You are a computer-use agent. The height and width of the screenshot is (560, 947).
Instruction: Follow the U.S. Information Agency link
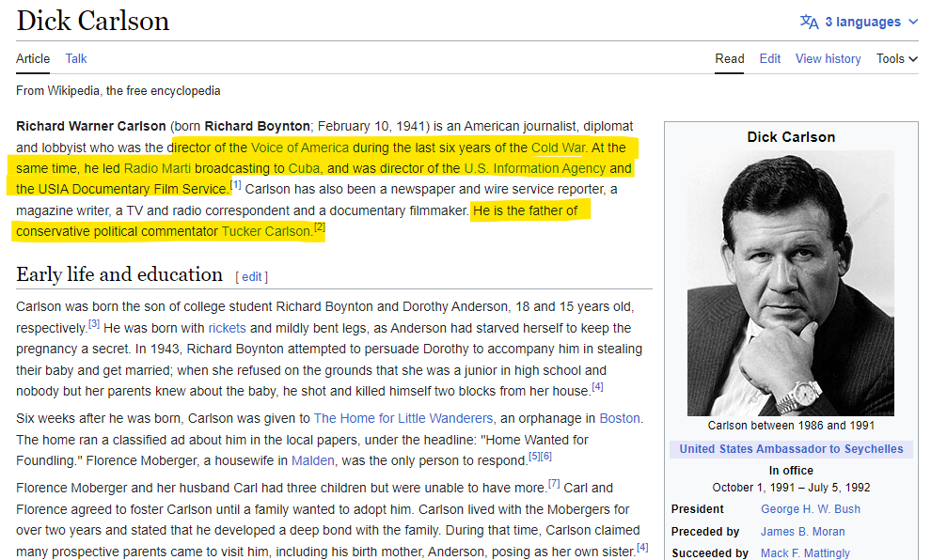tap(534, 168)
